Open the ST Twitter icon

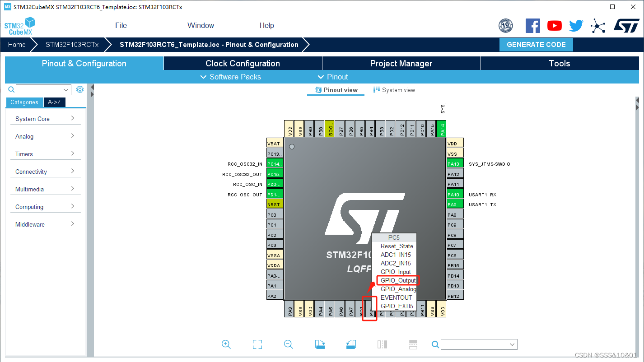(x=576, y=26)
